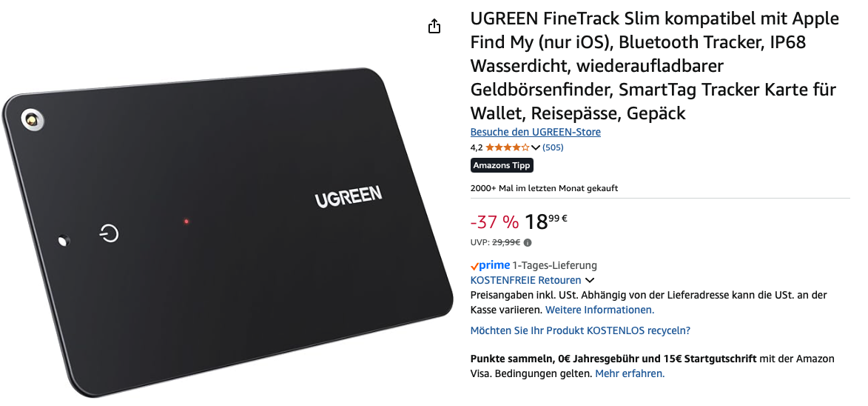Click the Amazons Tipp badge

click(x=502, y=165)
